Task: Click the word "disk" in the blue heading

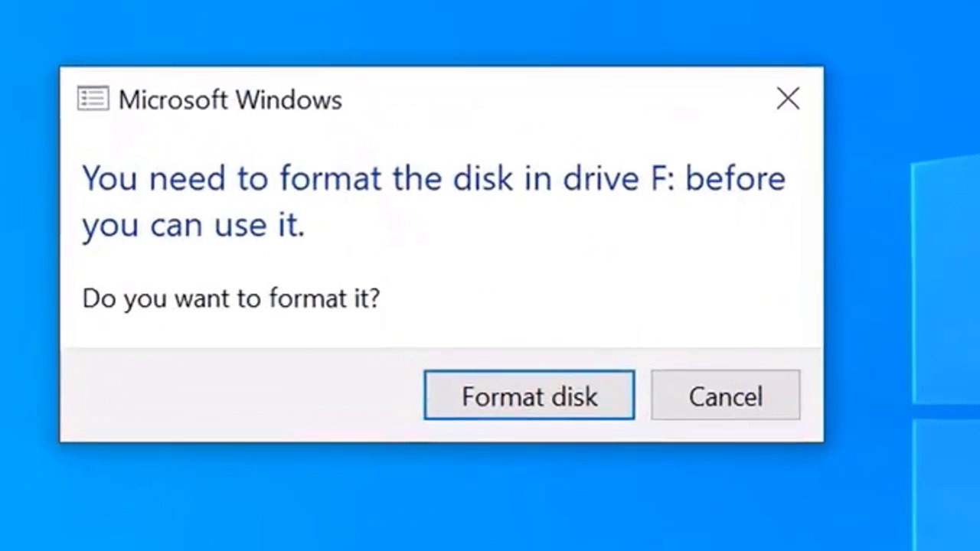Action: tap(481, 178)
